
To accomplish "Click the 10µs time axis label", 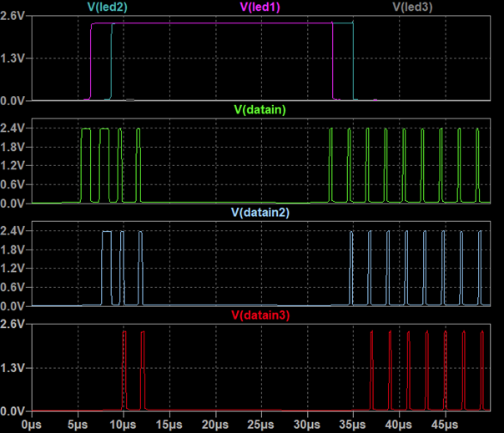I will click(123, 425).
